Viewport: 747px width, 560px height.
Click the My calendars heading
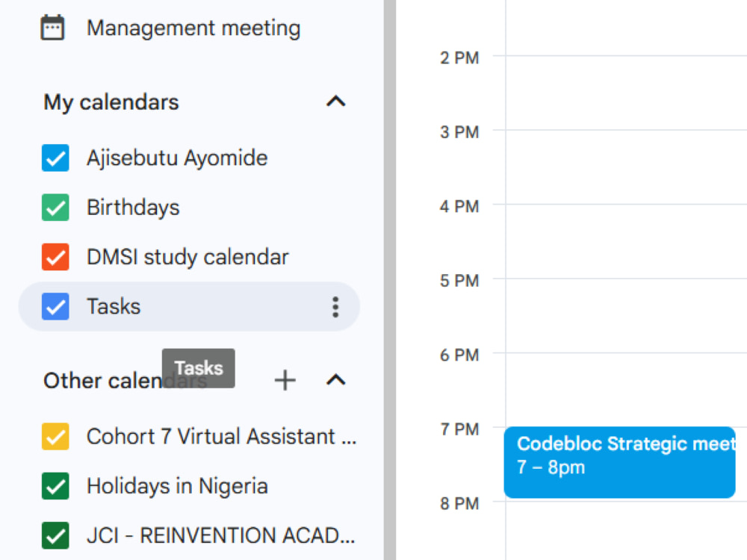point(111,102)
